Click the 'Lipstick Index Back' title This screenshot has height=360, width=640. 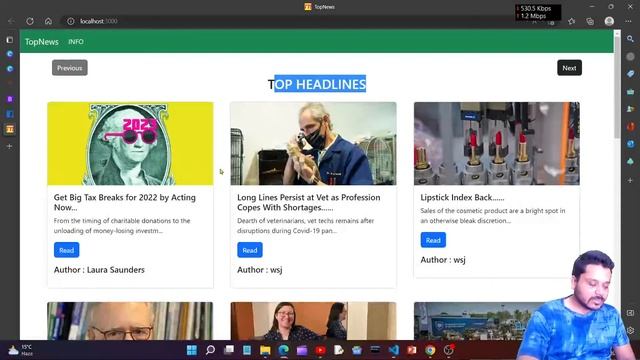462,198
